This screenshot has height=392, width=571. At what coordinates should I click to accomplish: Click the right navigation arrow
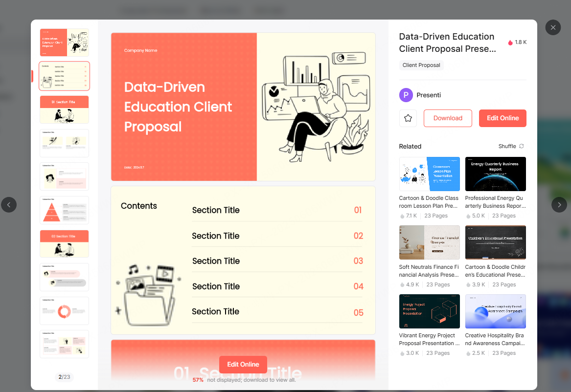tap(559, 205)
